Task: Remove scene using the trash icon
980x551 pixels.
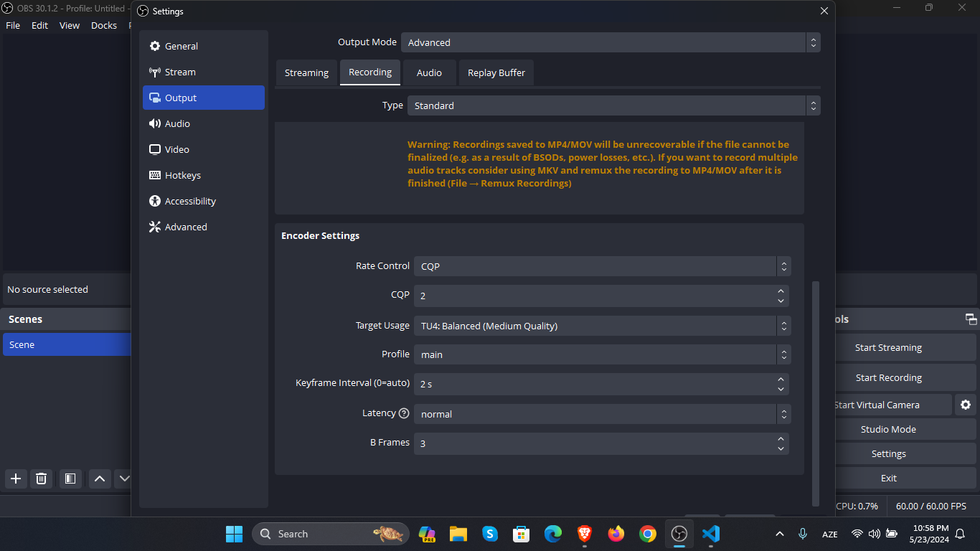Action: pyautogui.click(x=42, y=479)
